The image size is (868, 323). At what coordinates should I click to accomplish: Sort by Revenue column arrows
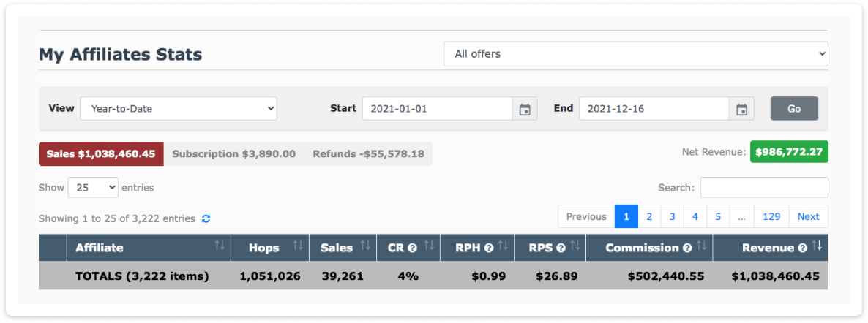pyautogui.click(x=817, y=246)
